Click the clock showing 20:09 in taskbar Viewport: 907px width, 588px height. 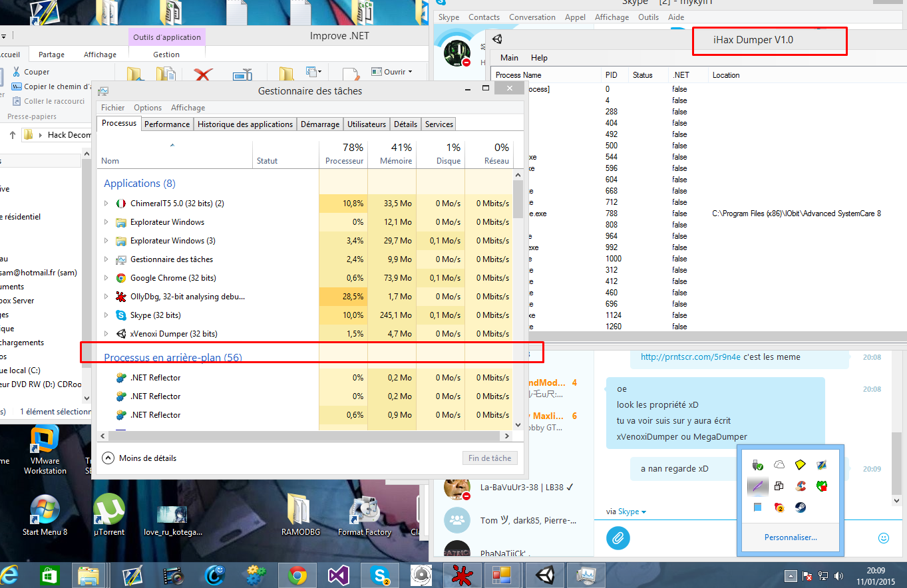pos(876,570)
